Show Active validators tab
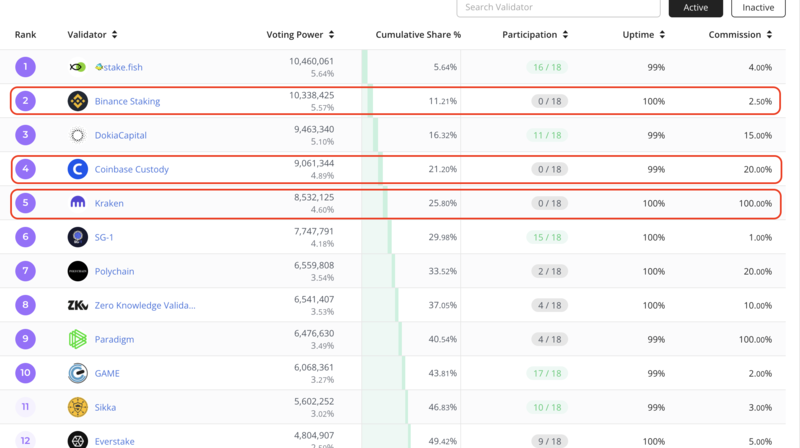800x448 pixels. click(x=695, y=8)
